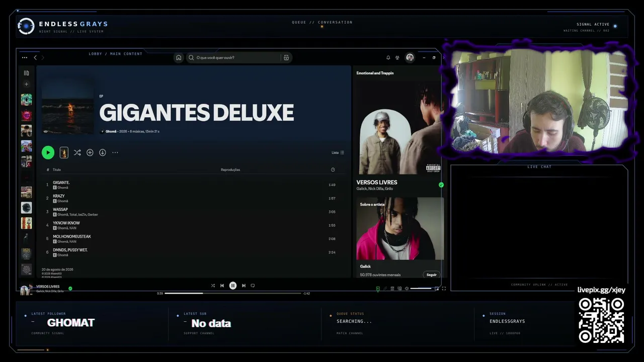Viewport: 644px width, 362px height.
Task: Open the mini player icon
Action: [x=437, y=289]
